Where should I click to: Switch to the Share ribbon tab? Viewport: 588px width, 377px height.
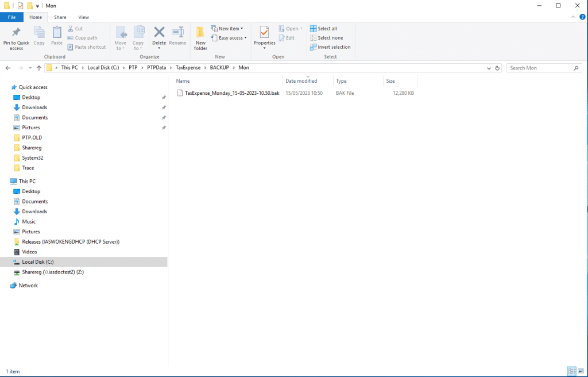(60, 17)
